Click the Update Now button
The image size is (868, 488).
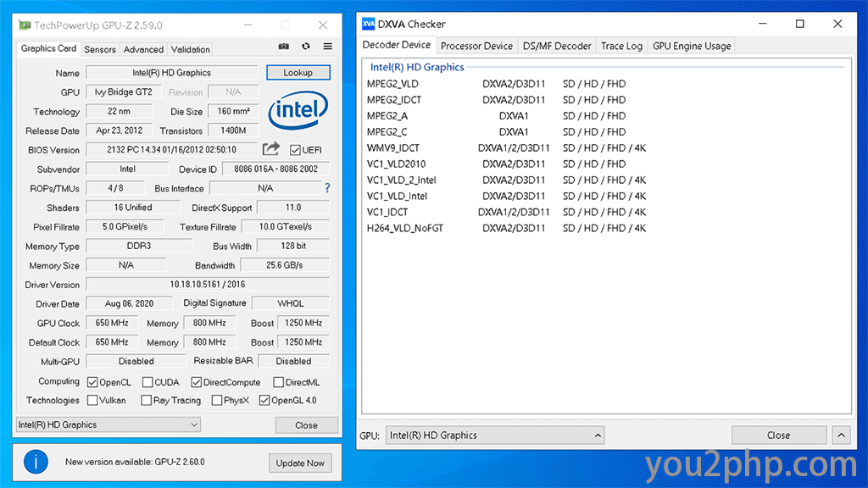coord(300,463)
